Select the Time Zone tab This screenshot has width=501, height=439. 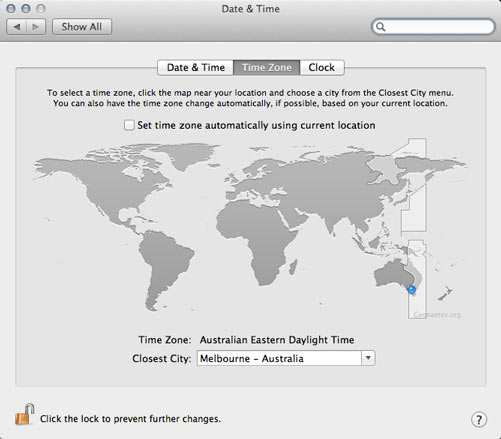point(267,67)
